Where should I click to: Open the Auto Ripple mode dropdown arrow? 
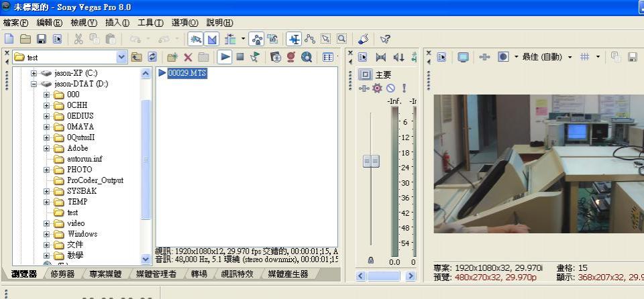pyautogui.click(x=243, y=39)
